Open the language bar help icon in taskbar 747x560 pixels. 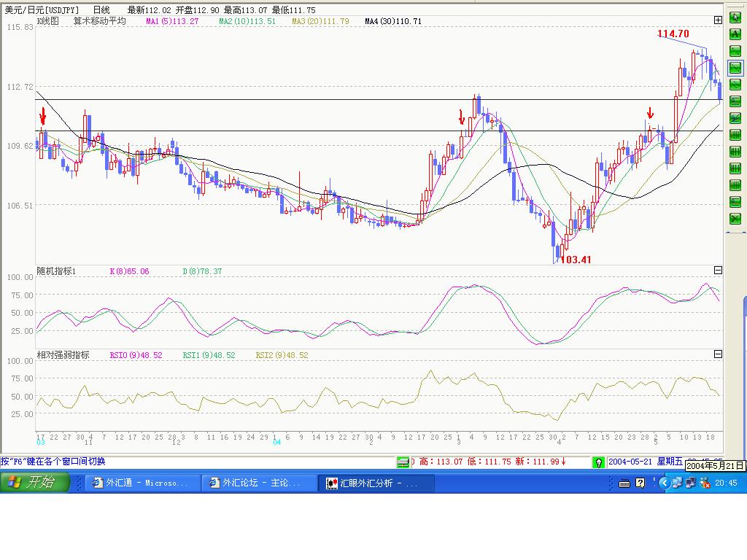pos(640,483)
